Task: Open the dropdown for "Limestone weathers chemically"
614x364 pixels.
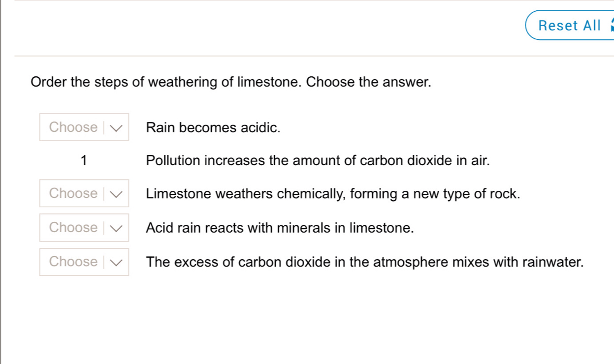Action: point(84,193)
